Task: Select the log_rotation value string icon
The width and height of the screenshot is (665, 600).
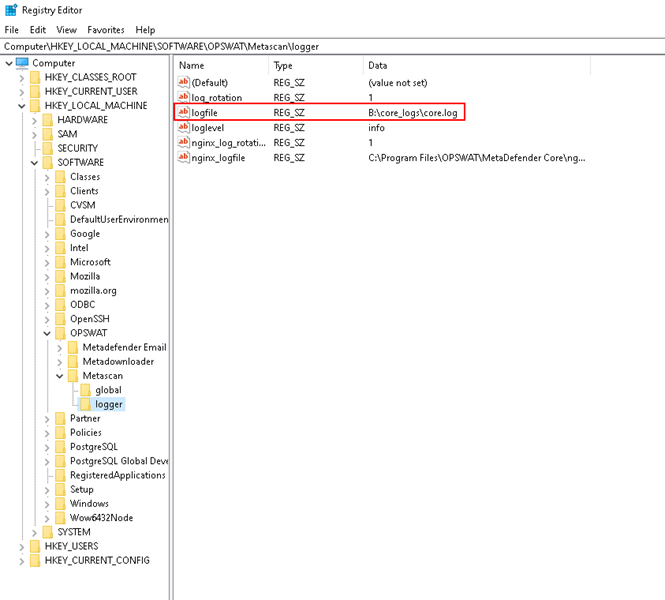Action: pyautogui.click(x=183, y=97)
